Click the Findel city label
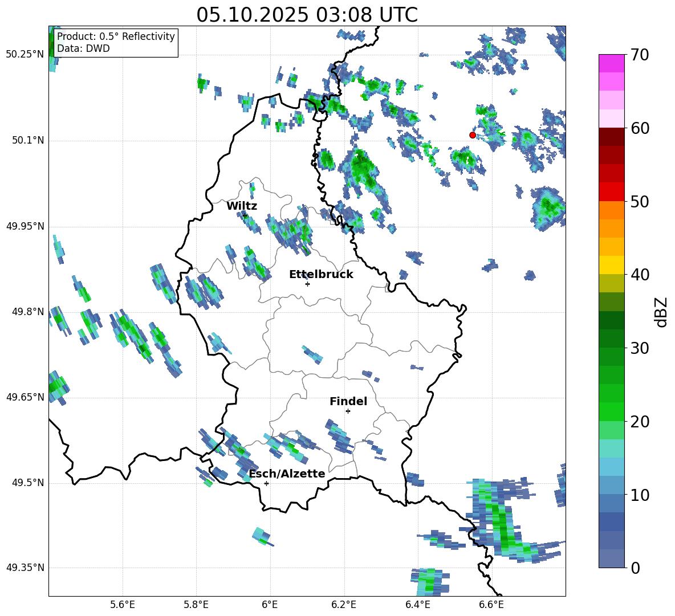Viewport: 675px width, 616px height. [x=348, y=401]
